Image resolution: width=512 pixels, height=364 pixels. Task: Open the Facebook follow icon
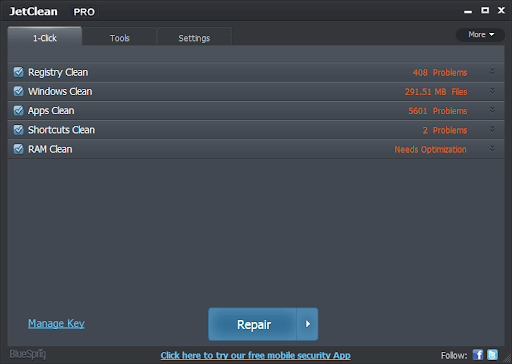pos(478,355)
